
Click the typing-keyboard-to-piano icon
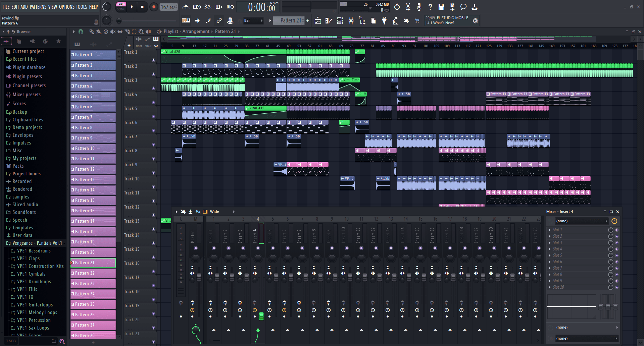tap(186, 21)
